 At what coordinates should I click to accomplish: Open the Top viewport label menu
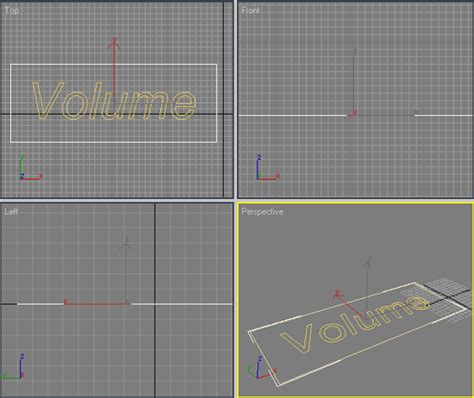pos(11,11)
